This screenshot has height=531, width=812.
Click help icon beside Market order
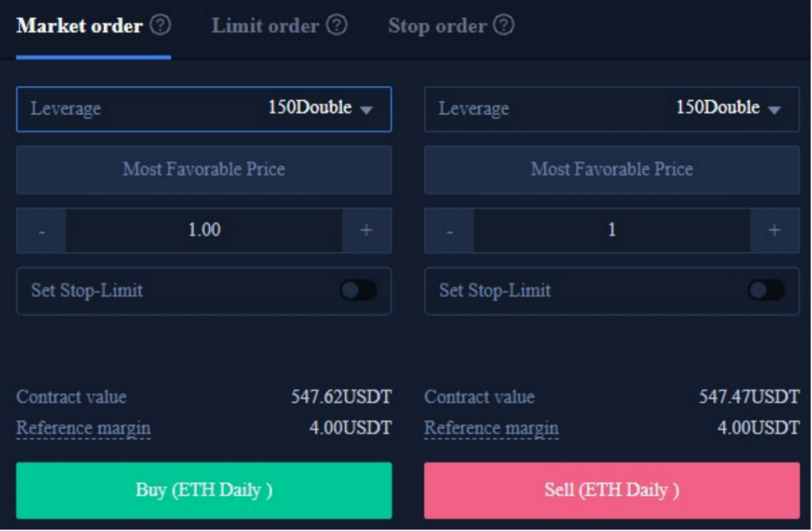160,25
